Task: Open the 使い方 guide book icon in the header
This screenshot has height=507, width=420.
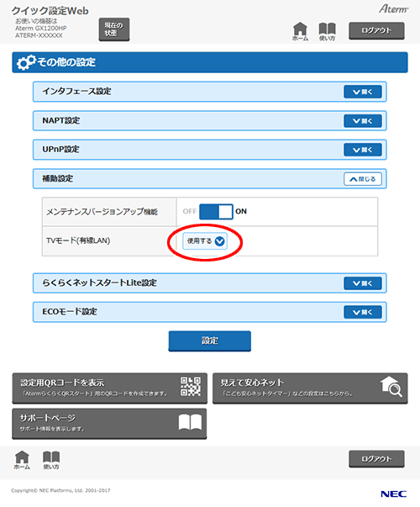Action: point(327,31)
